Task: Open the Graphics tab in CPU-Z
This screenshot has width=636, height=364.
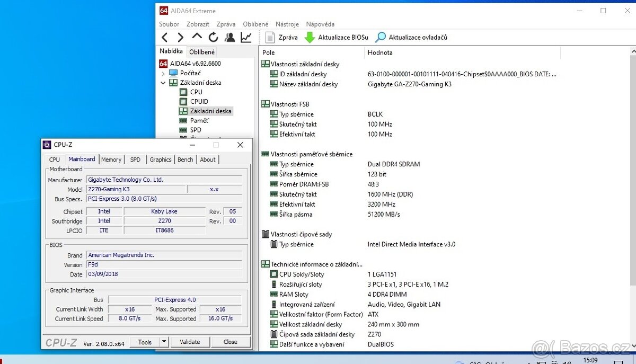Action: point(161,159)
